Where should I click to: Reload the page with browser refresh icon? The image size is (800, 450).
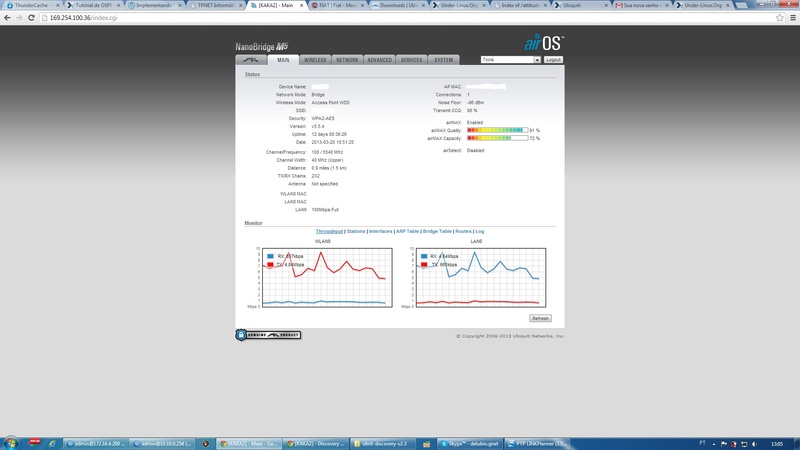[x=31, y=17]
